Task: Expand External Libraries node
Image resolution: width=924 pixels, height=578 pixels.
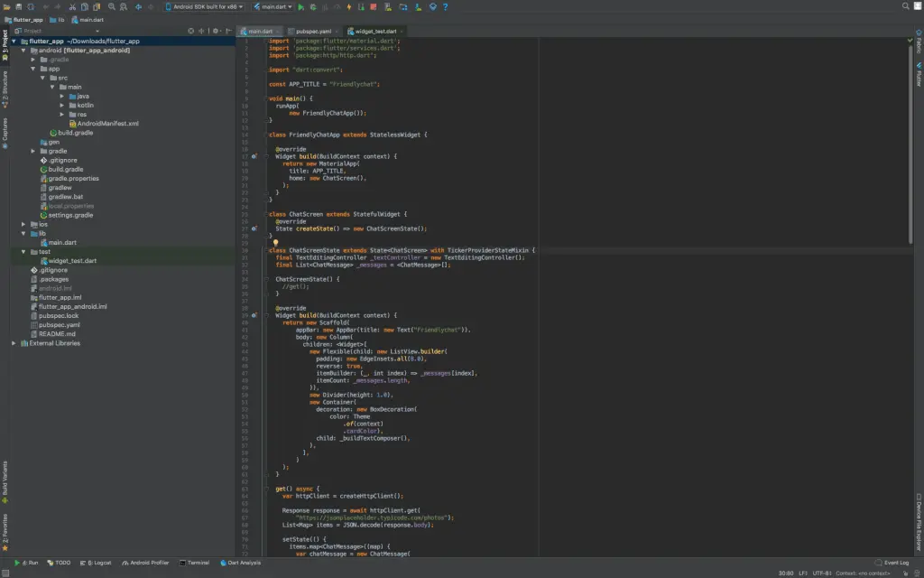Action: point(14,343)
